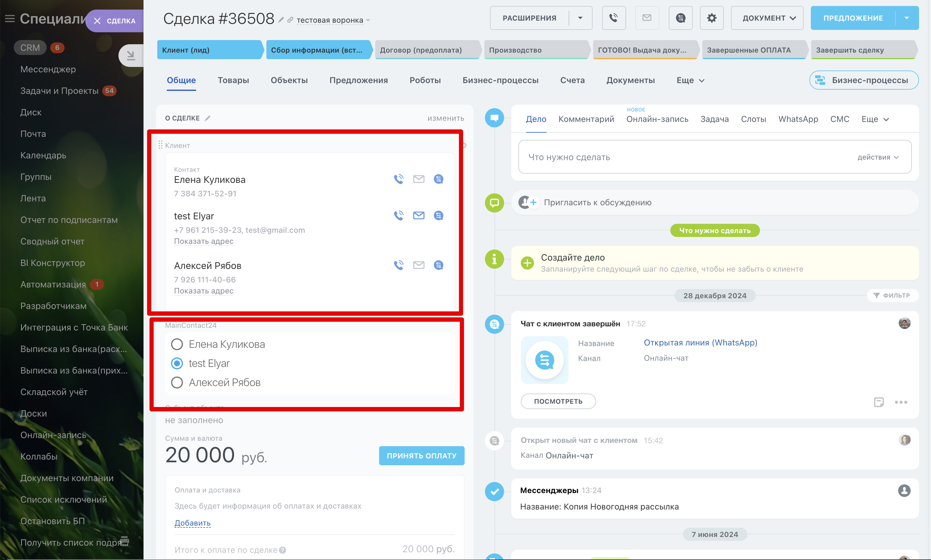Switch to the Товары tab

[x=233, y=80]
